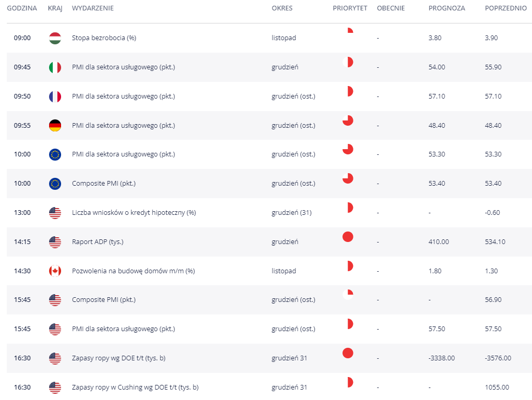Sort by the GODZINA column header
Image resolution: width=532 pixels, height=400 pixels.
[x=22, y=8]
